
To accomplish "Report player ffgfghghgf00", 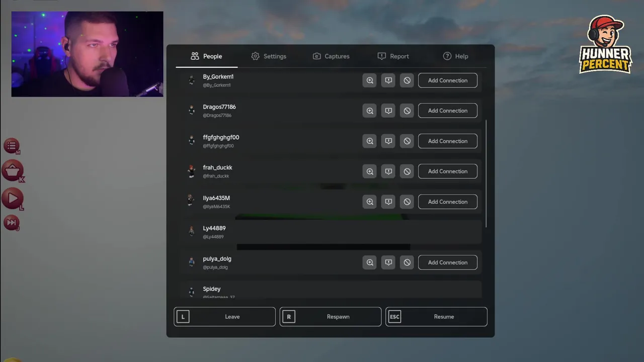I will click(x=388, y=141).
